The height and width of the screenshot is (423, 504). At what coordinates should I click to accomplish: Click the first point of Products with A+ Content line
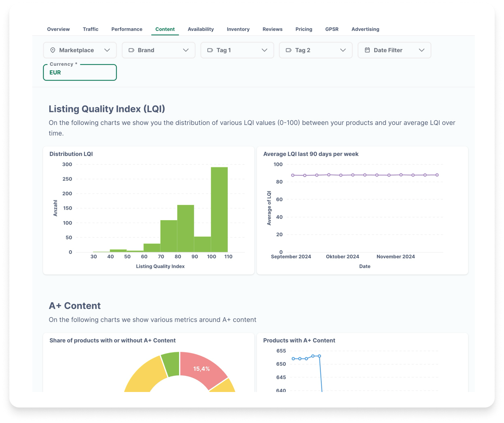(x=293, y=359)
